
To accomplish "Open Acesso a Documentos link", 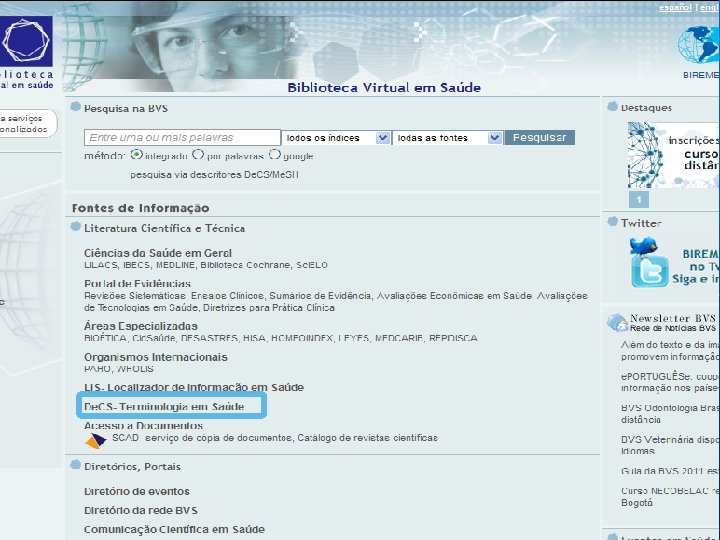I will pos(143,426).
